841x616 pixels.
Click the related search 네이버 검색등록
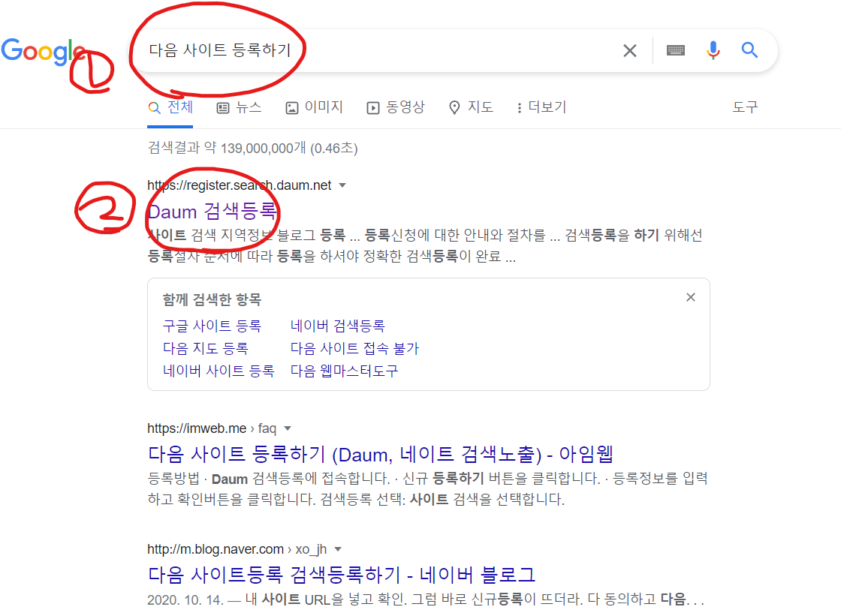pyautogui.click(x=337, y=326)
